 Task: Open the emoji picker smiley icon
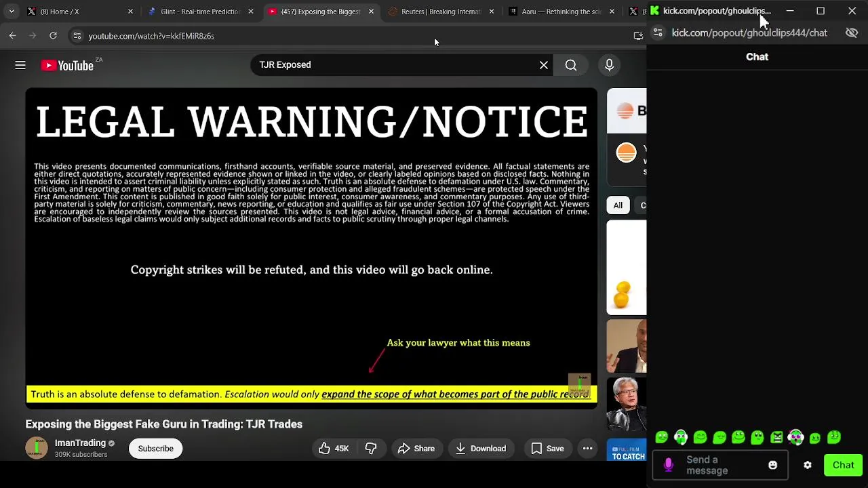pyautogui.click(x=772, y=465)
